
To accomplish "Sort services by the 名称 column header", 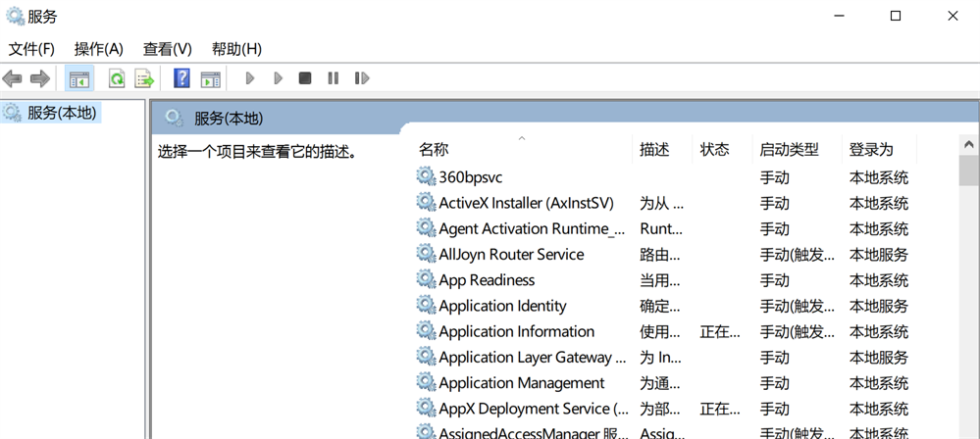I will click(x=434, y=149).
